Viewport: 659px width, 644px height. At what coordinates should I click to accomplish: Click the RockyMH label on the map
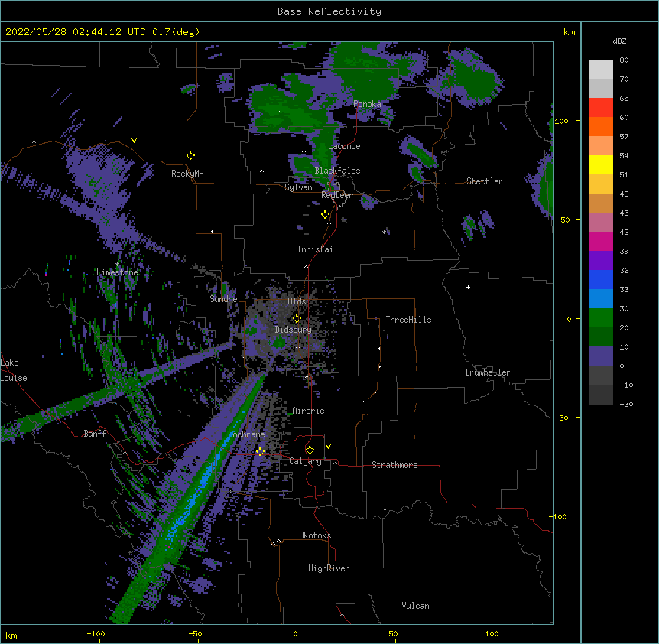(187, 174)
